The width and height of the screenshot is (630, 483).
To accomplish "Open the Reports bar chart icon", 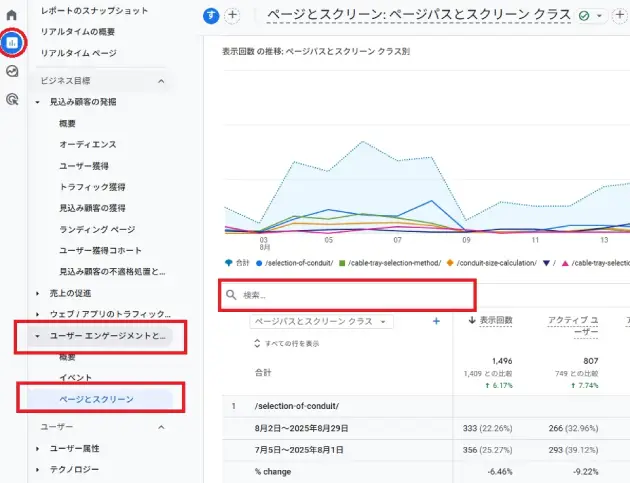I will click(12, 43).
